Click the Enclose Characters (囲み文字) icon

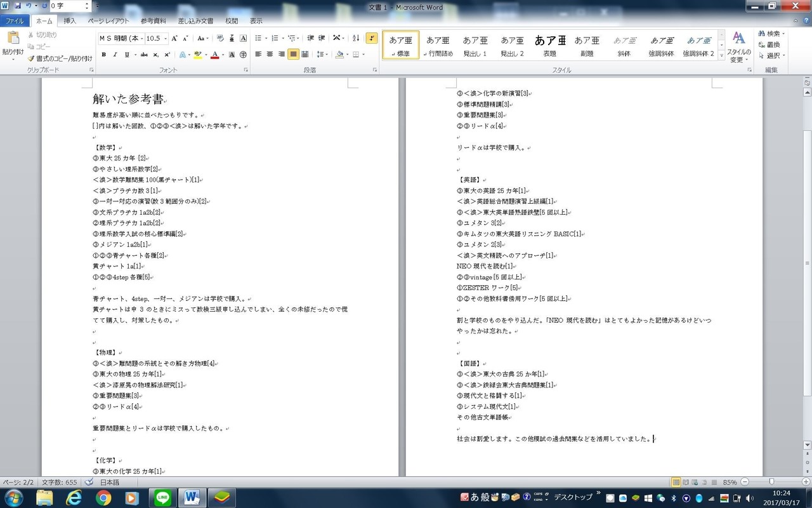244,55
